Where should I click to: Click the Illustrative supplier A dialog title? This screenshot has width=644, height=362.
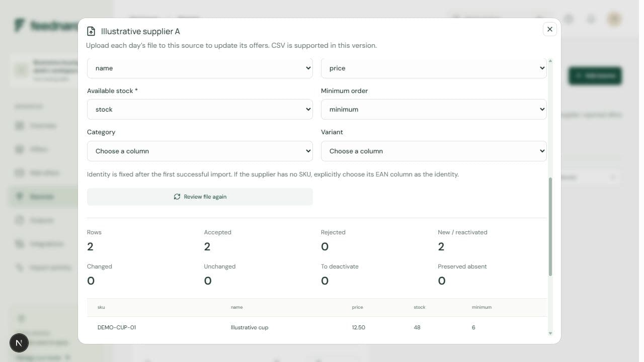coord(140,31)
